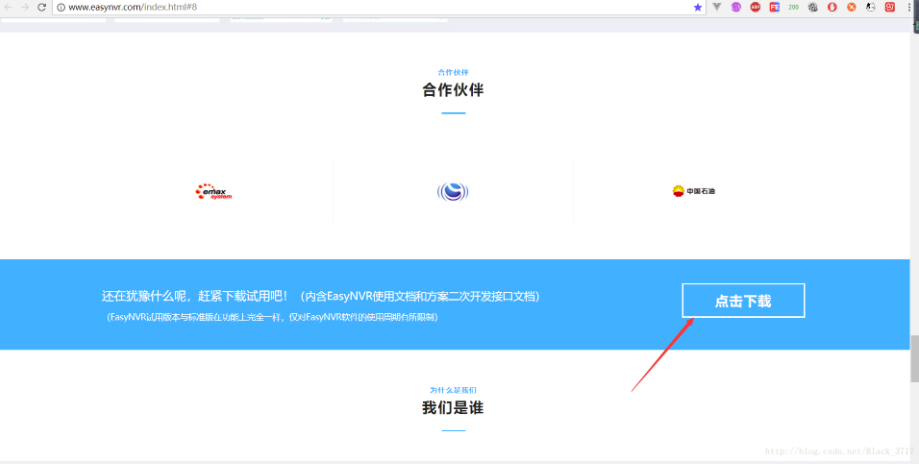Click the red-blue FE extension icon
Screen dimensions: 919x464
775,7
